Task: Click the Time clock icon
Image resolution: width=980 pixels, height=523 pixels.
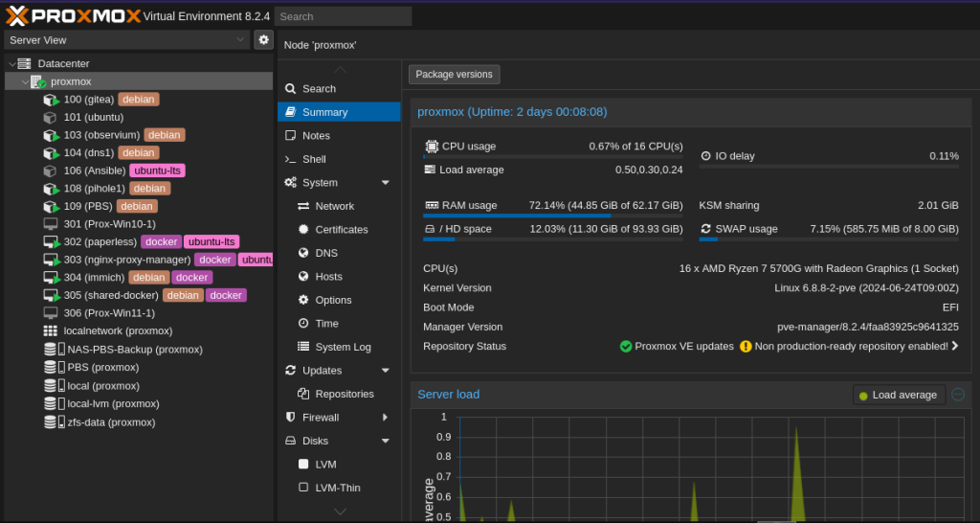Action: [303, 324]
